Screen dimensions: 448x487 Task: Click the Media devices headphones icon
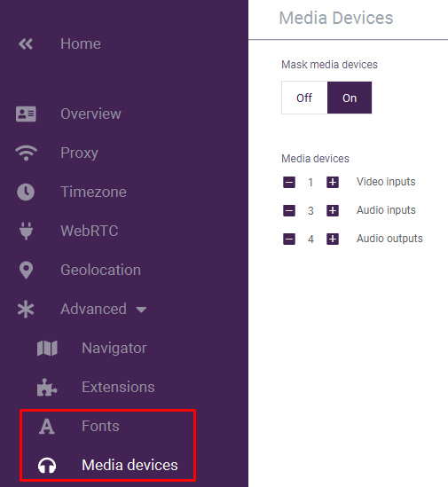(47, 466)
